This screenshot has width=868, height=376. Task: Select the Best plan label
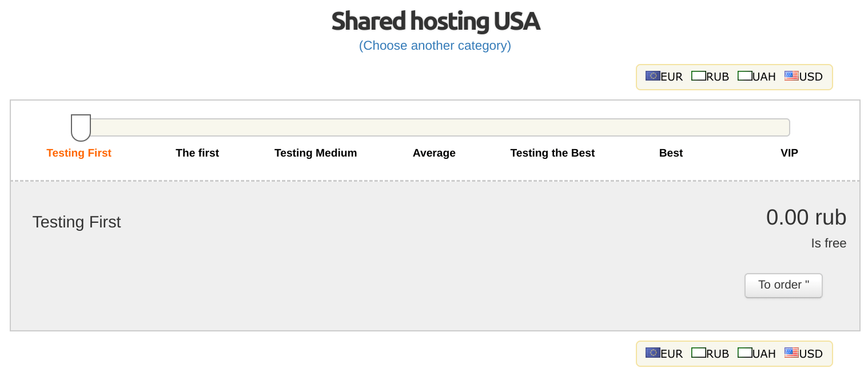coord(671,153)
